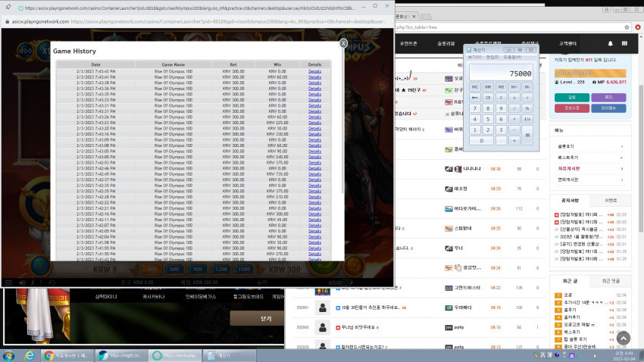Open the Windows Start button

pyautogui.click(x=8, y=355)
